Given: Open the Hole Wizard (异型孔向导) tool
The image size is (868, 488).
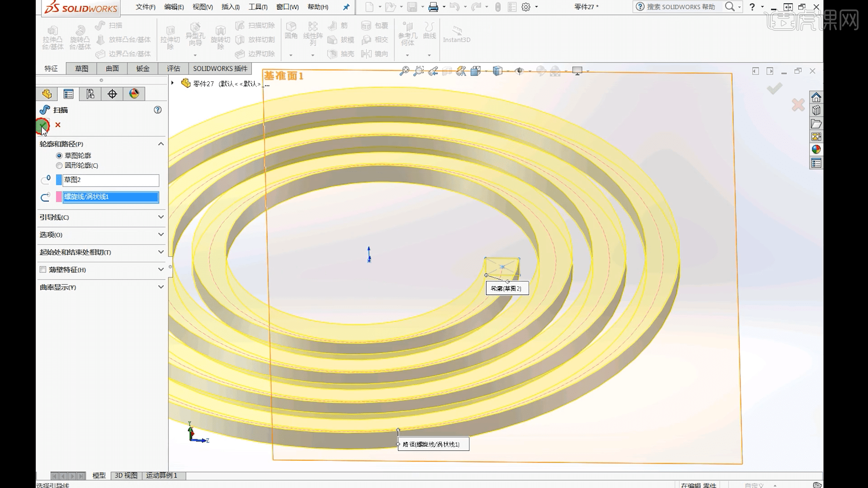Looking at the screenshot, I should tap(195, 36).
